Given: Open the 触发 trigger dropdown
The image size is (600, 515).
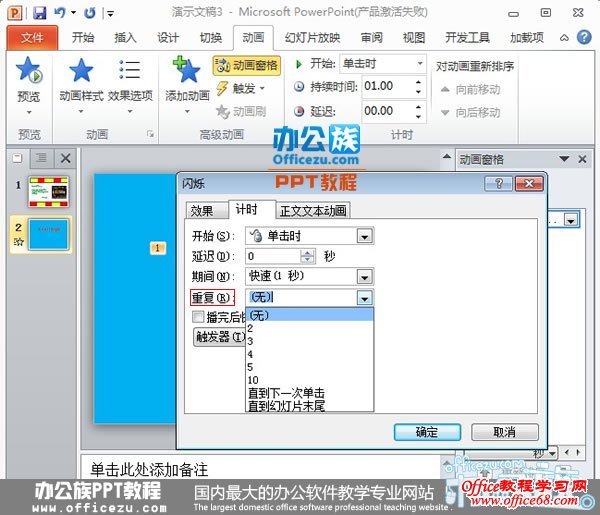Looking at the screenshot, I should click(x=241, y=88).
